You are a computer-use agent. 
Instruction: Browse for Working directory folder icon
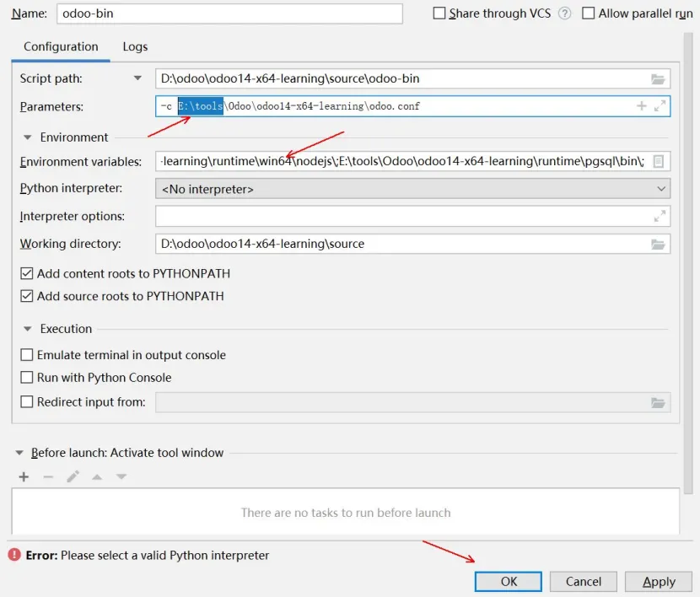pyautogui.click(x=658, y=244)
